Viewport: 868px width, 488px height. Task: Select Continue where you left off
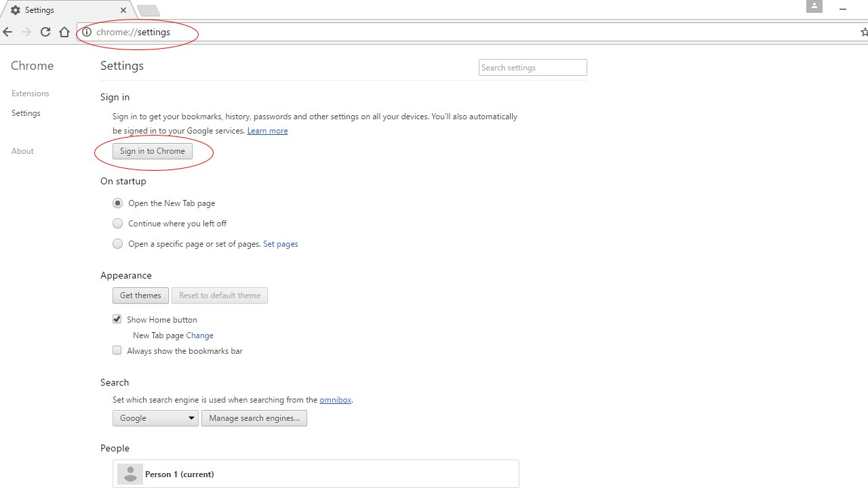(x=117, y=224)
